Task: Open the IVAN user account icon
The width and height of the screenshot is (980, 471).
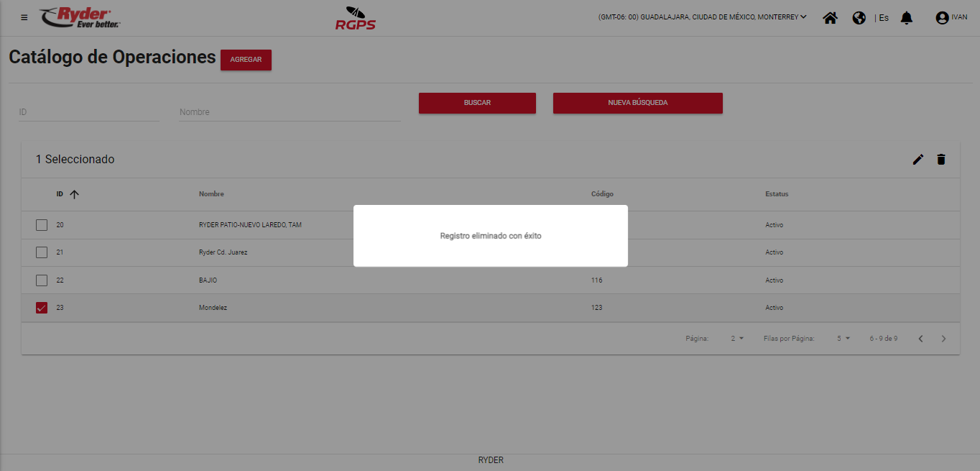Action: (x=942, y=18)
